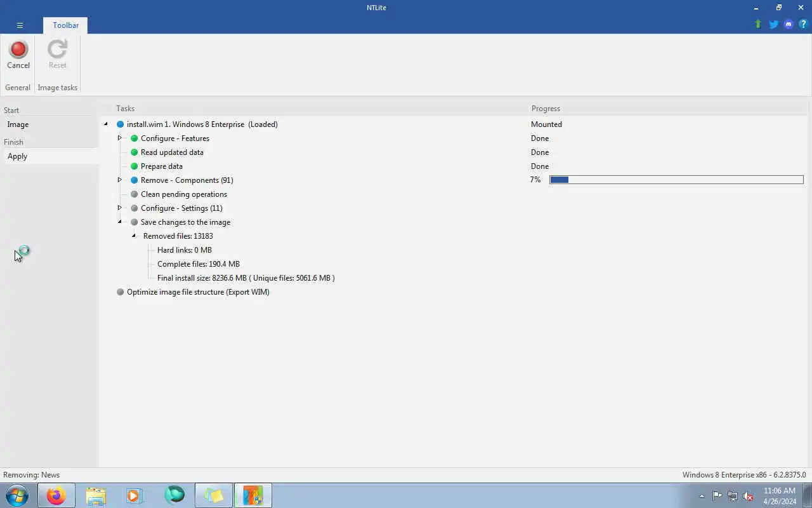812x508 pixels.
Task: Open the teal round taskbar app
Action: (x=174, y=495)
